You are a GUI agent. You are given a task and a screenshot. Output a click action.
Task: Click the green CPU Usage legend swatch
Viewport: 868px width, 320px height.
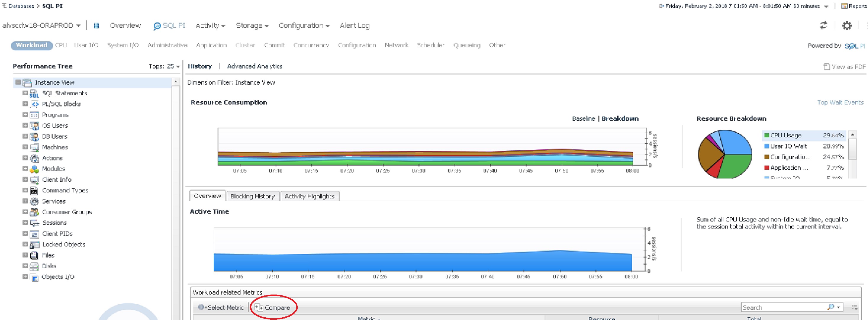(766, 136)
